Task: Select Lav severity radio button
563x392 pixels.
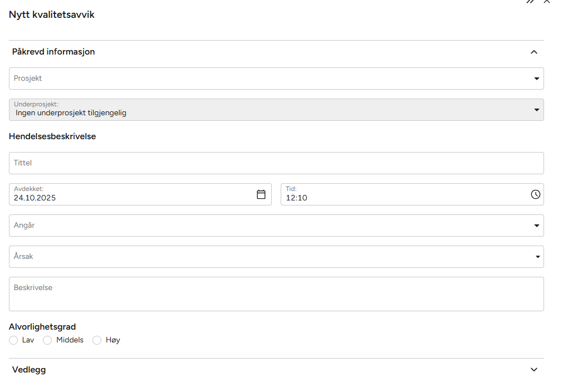Action: tap(14, 340)
